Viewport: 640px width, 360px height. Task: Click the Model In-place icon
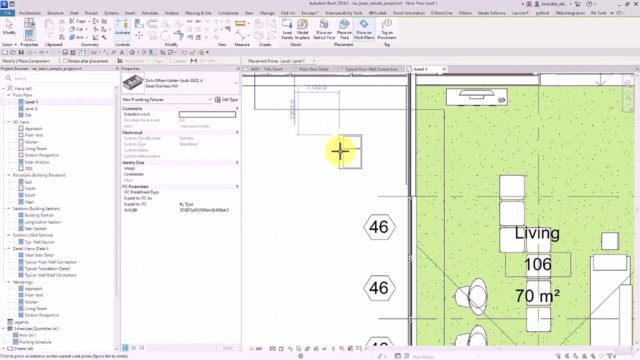coord(302,29)
